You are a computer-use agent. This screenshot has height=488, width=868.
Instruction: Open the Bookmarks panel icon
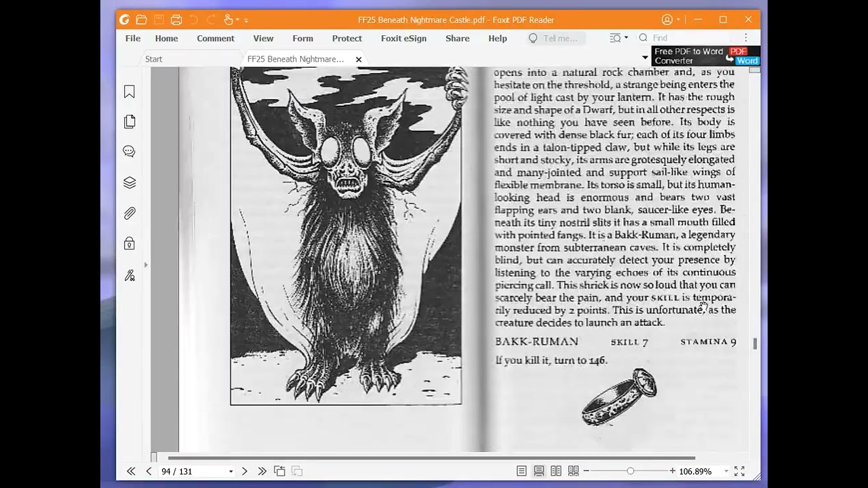pyautogui.click(x=130, y=91)
